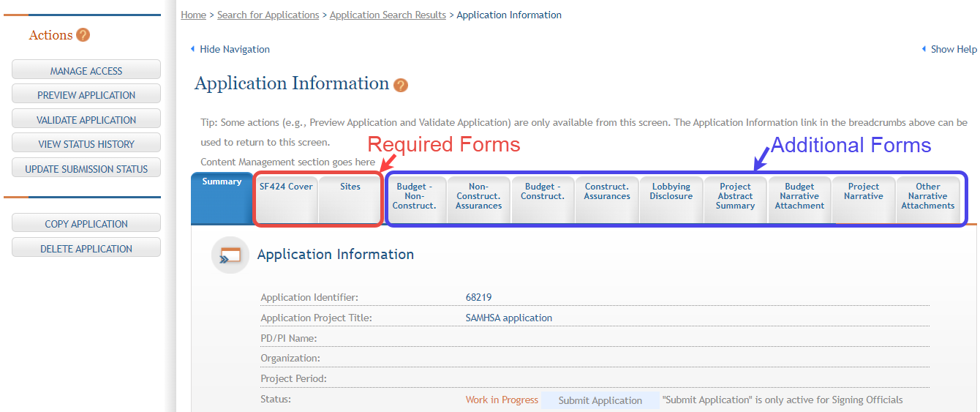Run Validate Application from Actions
The image size is (980, 412).
click(86, 120)
